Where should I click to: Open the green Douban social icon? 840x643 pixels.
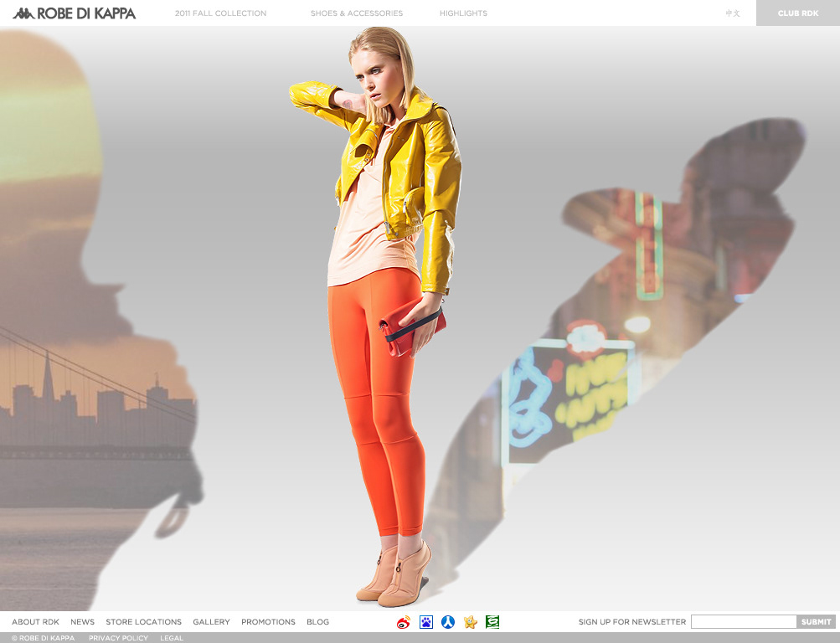492,622
